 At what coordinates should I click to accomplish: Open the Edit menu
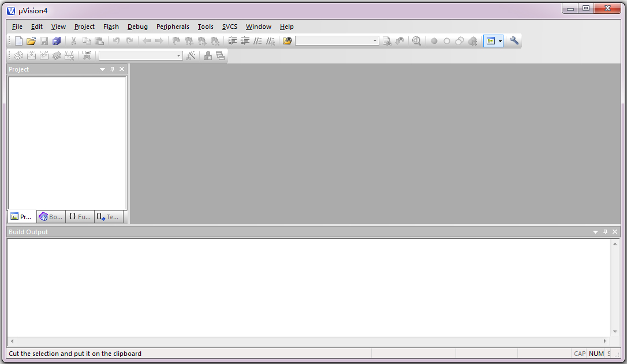37,27
